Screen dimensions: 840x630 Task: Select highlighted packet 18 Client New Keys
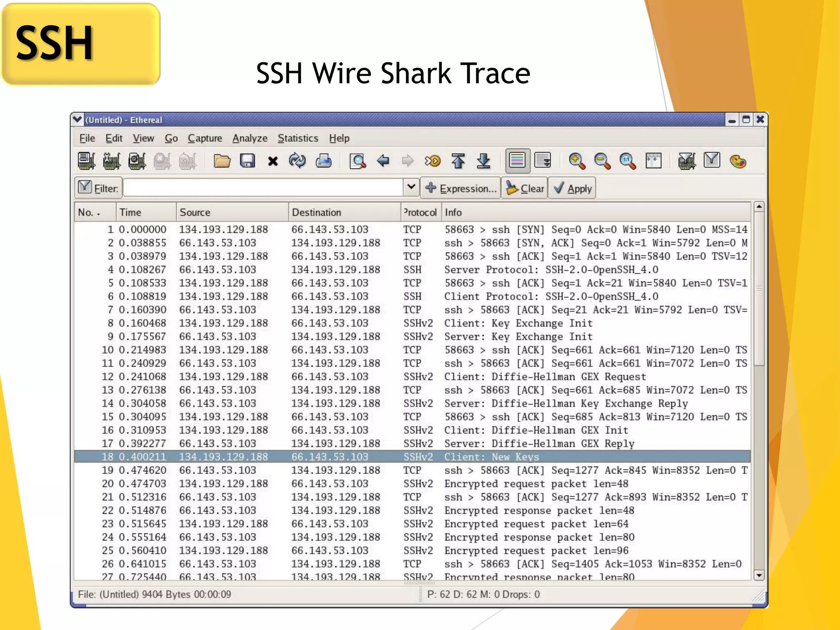click(412, 457)
